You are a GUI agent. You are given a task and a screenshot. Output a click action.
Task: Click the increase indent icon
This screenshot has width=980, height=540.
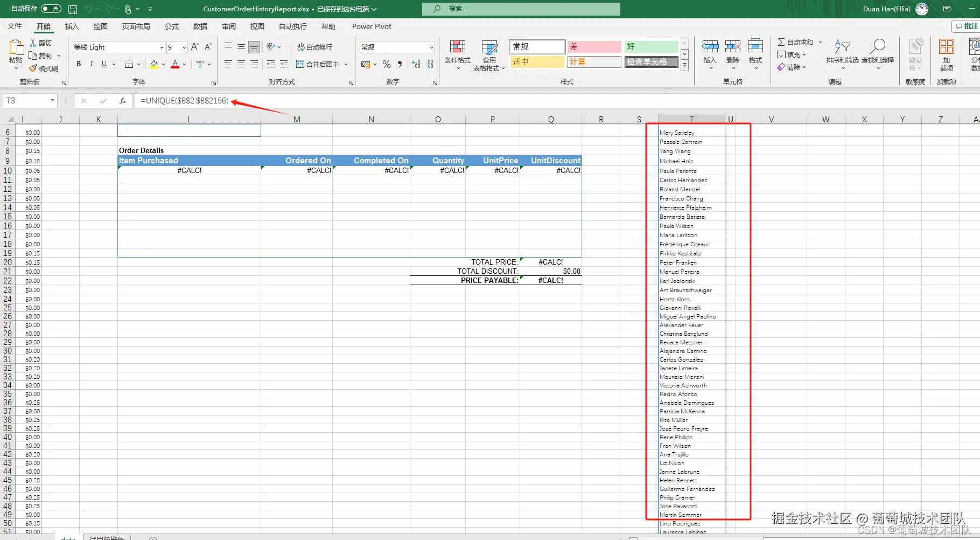coord(284,64)
